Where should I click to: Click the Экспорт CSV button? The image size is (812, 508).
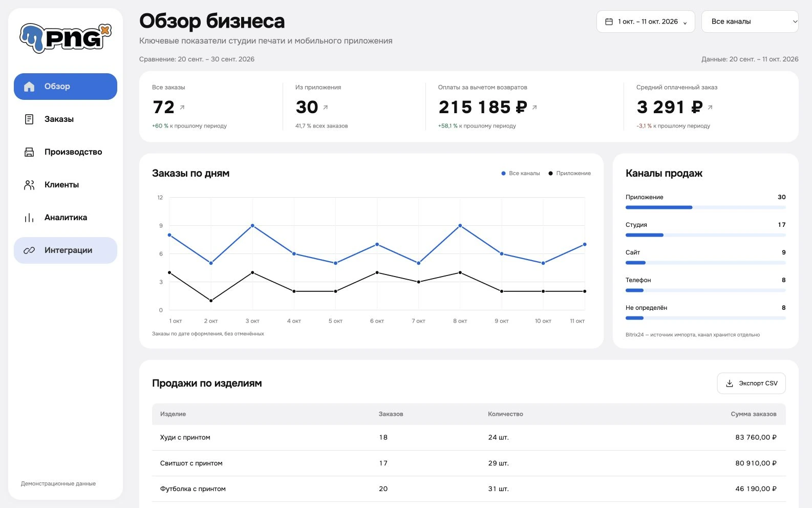[751, 383]
